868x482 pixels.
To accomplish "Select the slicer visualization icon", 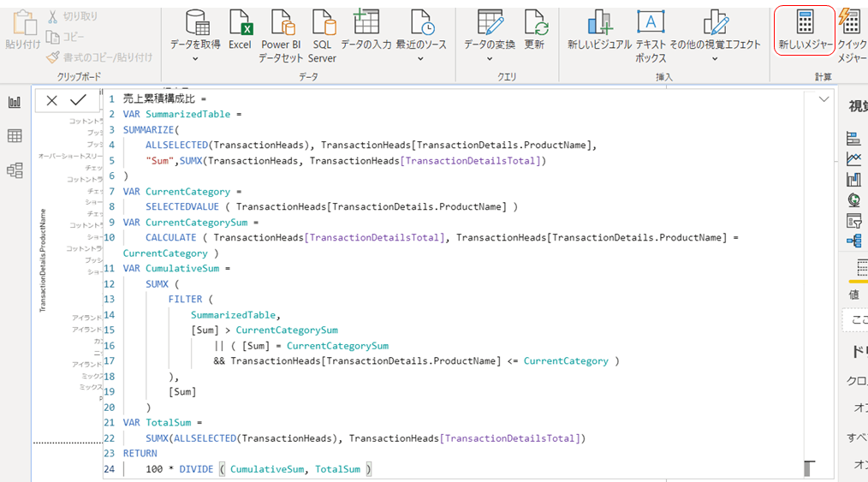I will click(x=853, y=221).
